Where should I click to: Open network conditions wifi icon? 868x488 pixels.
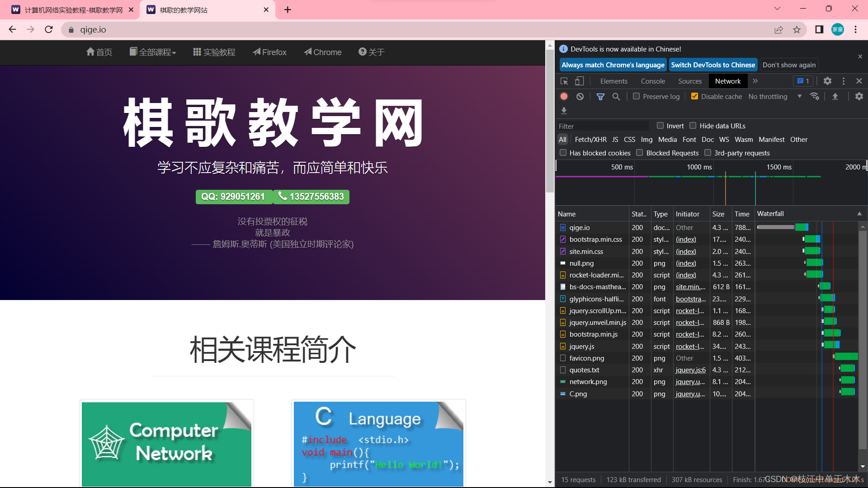pos(815,96)
